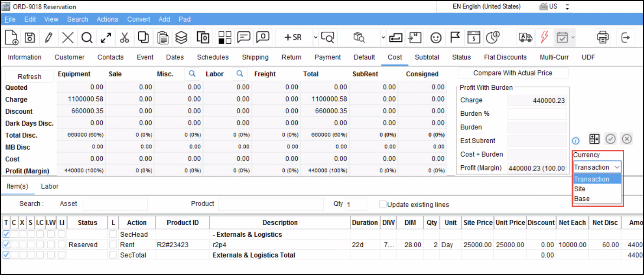Toggle the L checkbox on the Rent row
This screenshot has width=644, height=275.
(113, 245)
